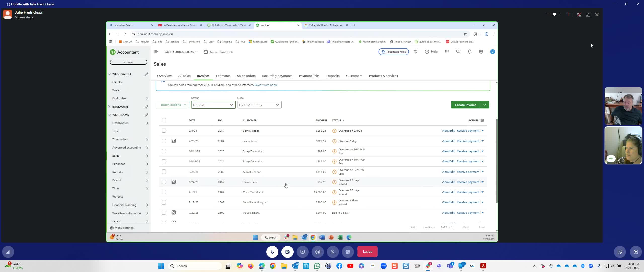Edit Your Practice section pencil icon
Screen dimensions: 644x272
click(146, 74)
